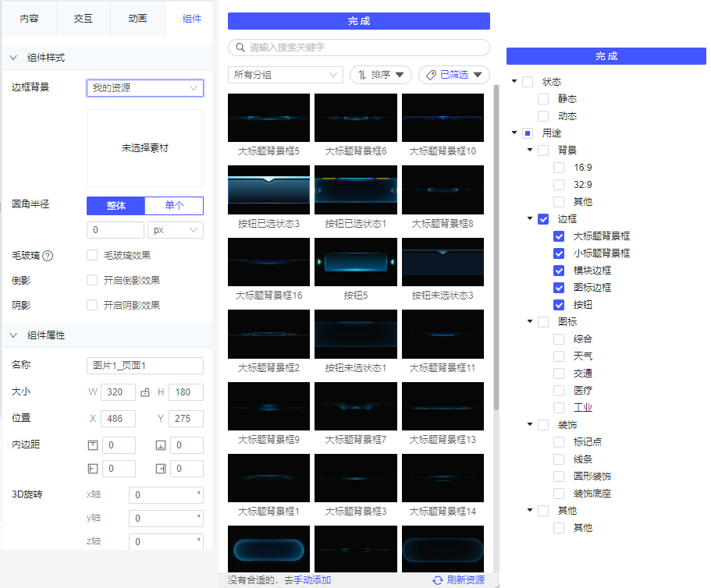Click the left padding icon
Screen dimensions: 711x588
[x=93, y=469]
